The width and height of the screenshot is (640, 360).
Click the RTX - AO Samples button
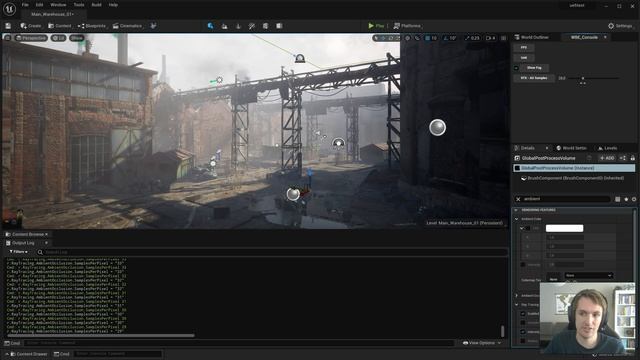[x=534, y=78]
